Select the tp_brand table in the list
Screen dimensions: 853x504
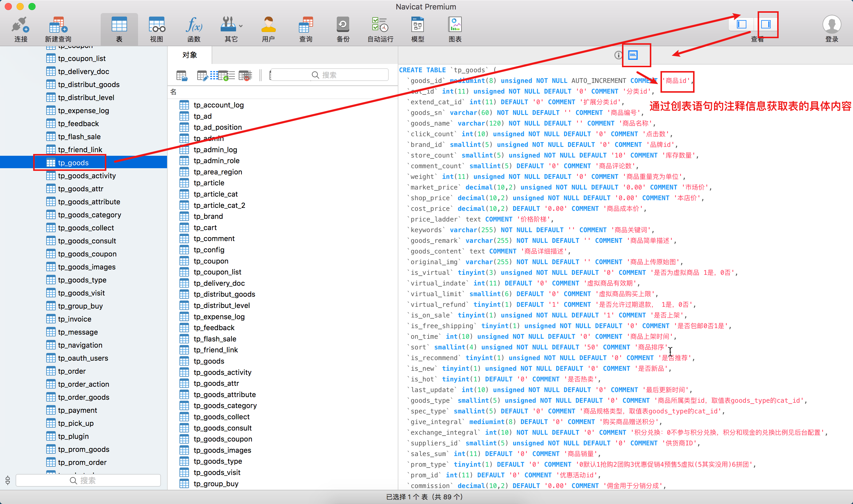click(208, 216)
